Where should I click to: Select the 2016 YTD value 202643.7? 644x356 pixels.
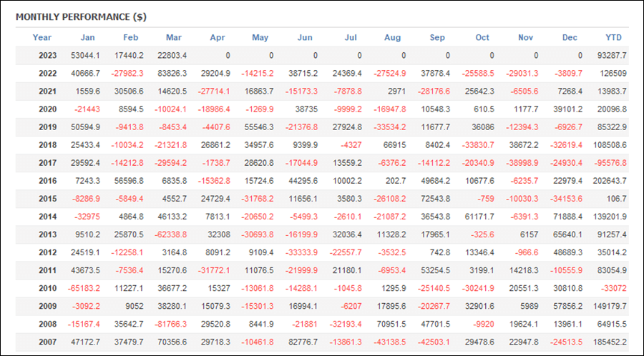(610, 181)
